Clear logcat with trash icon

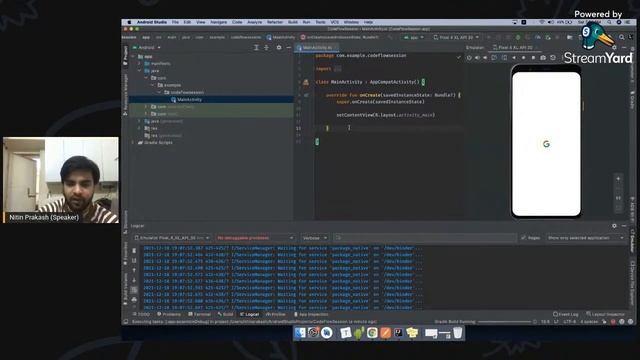pyautogui.click(x=134, y=251)
